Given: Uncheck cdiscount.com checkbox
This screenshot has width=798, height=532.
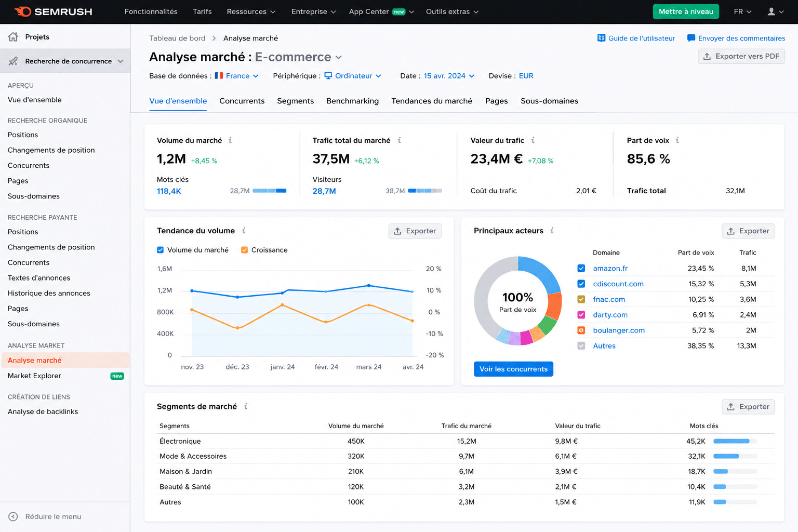Looking at the screenshot, I should point(581,284).
